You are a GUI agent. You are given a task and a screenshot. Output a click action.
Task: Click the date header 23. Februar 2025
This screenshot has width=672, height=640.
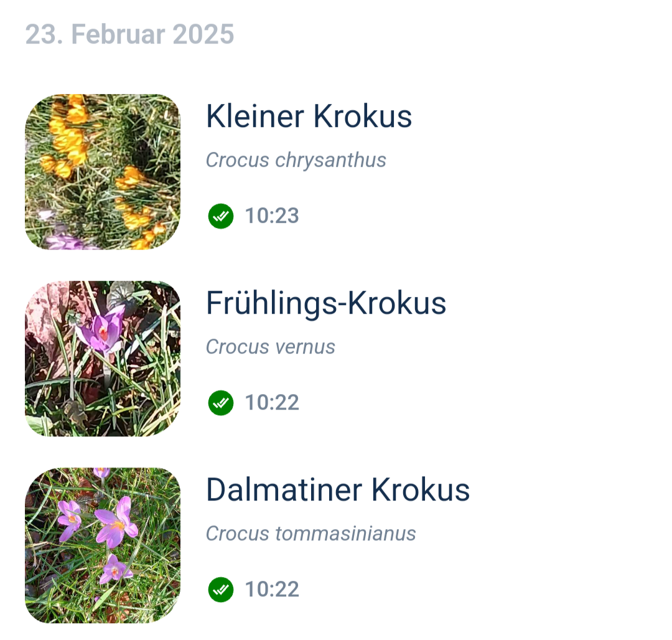point(129,34)
